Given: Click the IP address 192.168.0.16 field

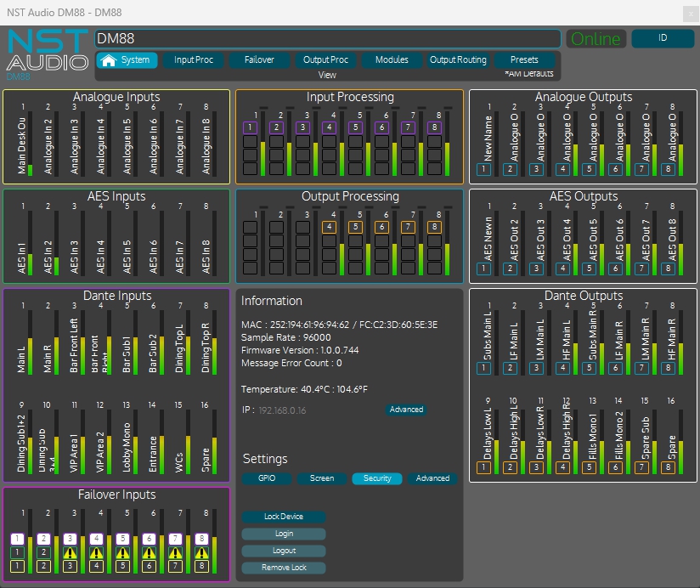Looking at the screenshot, I should pyautogui.click(x=283, y=410).
